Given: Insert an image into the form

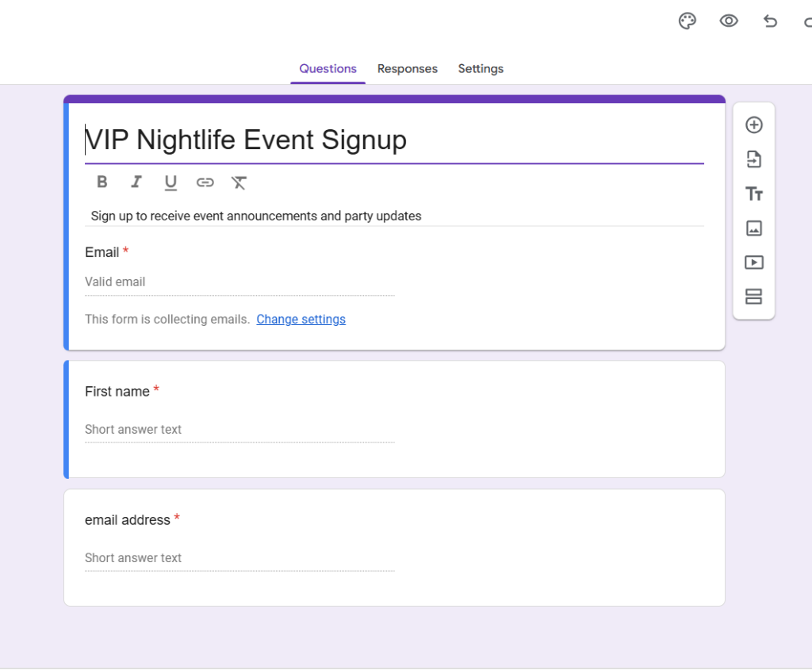Looking at the screenshot, I should [x=754, y=228].
